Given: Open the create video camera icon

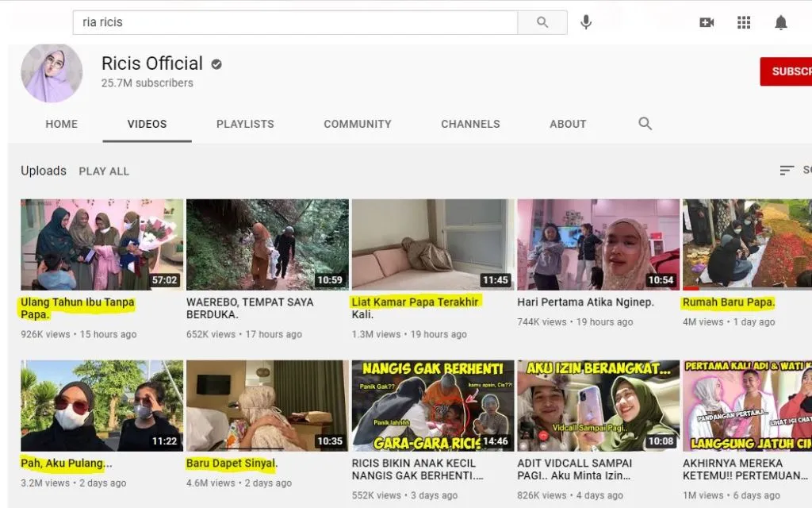Looking at the screenshot, I should coord(707,22).
